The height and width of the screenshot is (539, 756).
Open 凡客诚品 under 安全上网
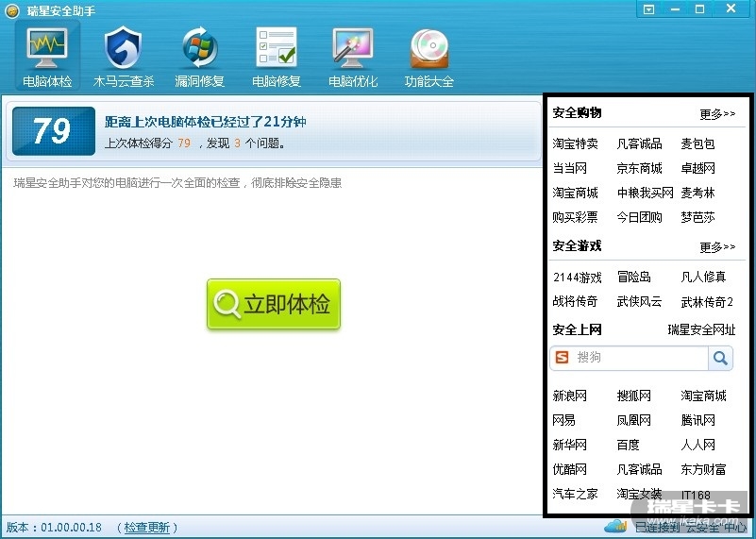[x=639, y=469]
